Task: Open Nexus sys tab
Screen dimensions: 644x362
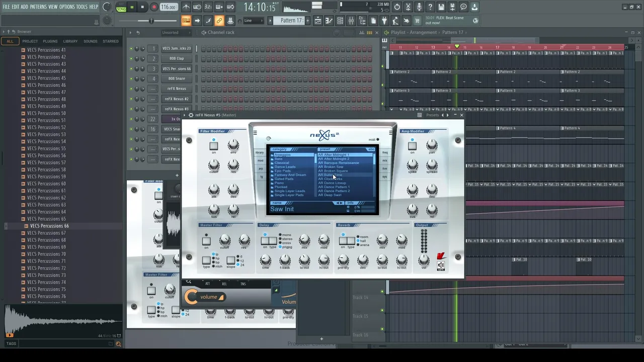Action: 385,176
